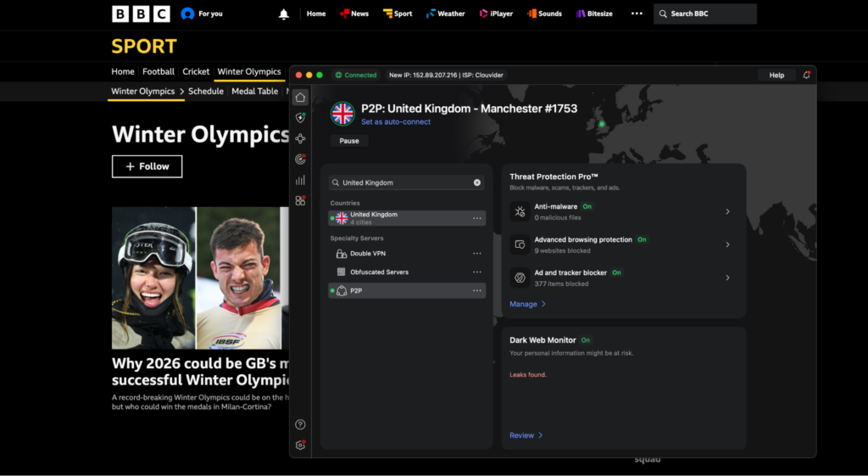Click the Connected status pill
This screenshot has height=476, width=868.
click(356, 75)
